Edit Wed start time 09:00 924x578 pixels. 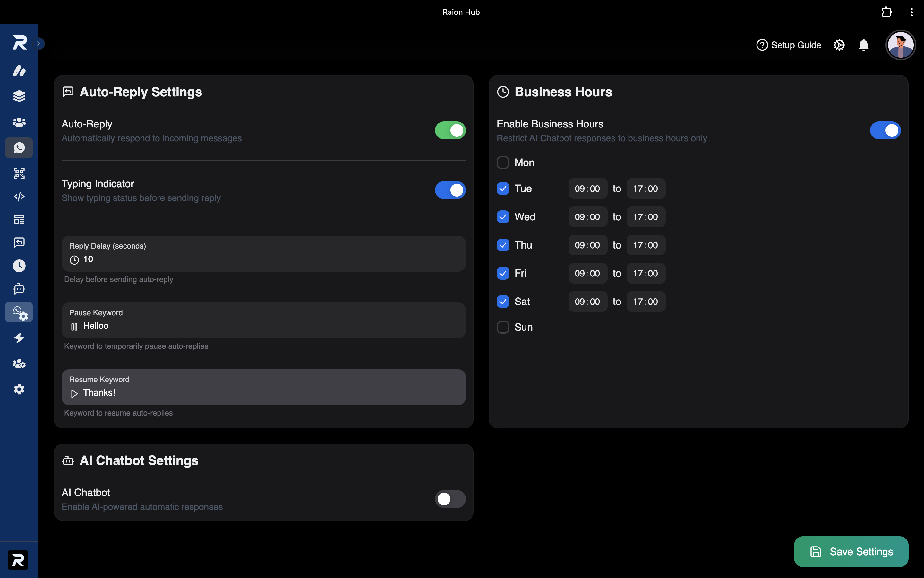(x=588, y=217)
